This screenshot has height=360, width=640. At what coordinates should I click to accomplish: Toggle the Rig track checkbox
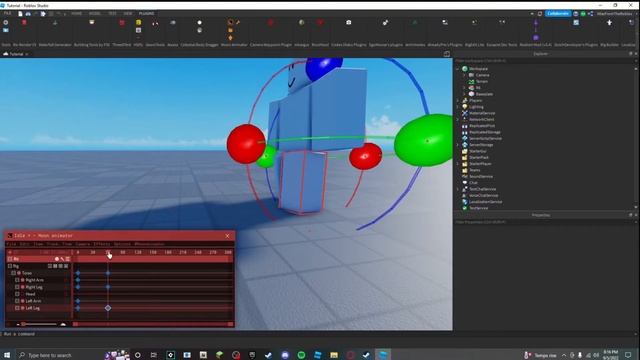(10, 266)
